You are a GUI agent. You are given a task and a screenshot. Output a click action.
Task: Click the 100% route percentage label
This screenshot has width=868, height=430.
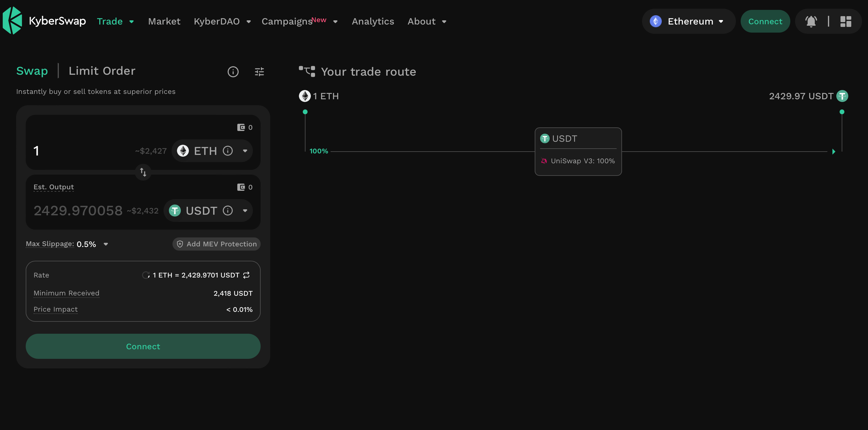318,151
